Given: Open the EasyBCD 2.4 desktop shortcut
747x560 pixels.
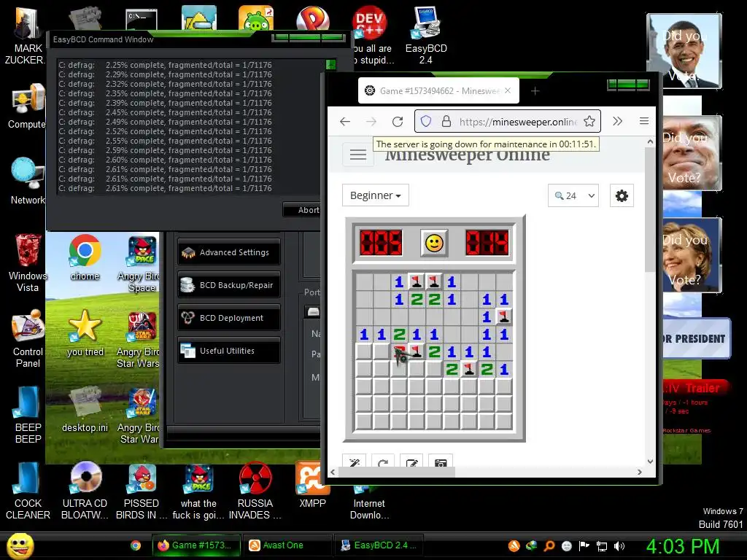Looking at the screenshot, I should (426, 35).
